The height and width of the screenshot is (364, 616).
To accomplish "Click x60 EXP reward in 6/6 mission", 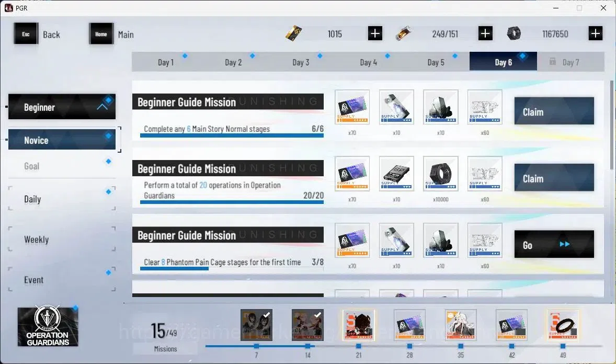I will tap(485, 107).
